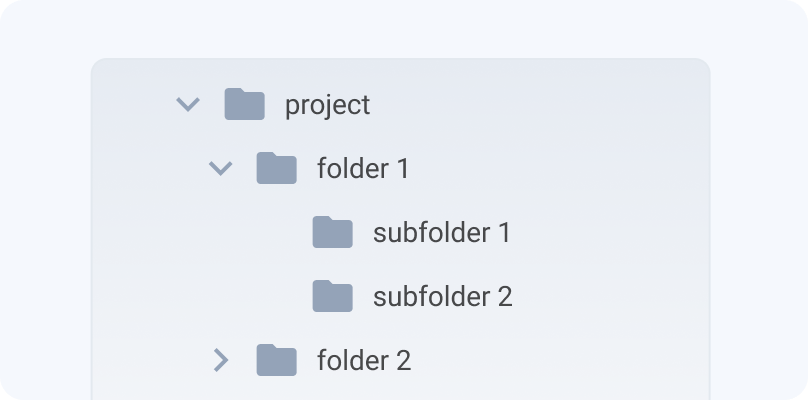
Task: Select the folder 1 label
Action: click(x=363, y=169)
